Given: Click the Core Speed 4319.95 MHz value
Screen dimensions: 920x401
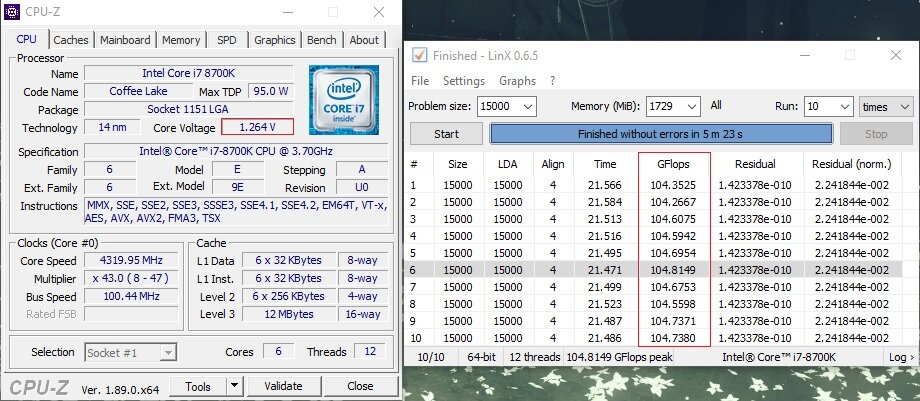Looking at the screenshot, I should pyautogui.click(x=131, y=260).
